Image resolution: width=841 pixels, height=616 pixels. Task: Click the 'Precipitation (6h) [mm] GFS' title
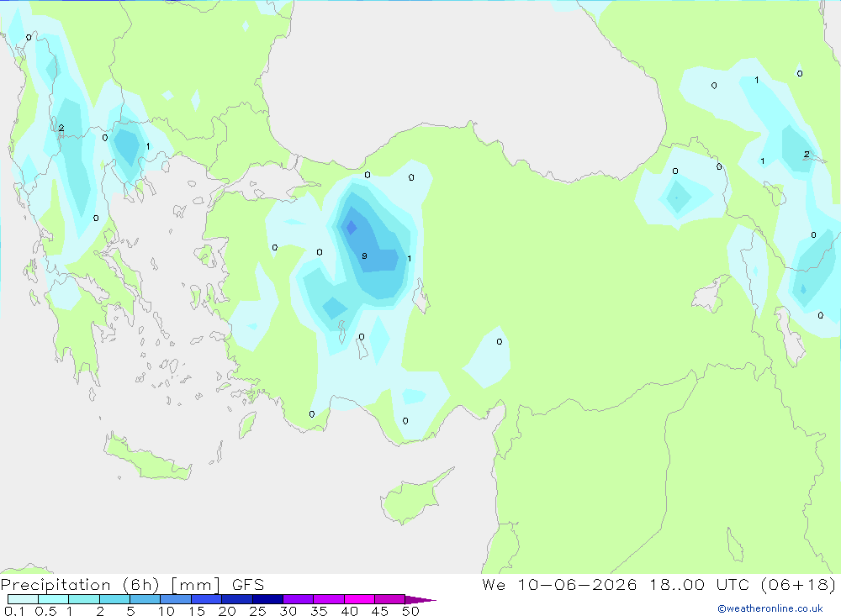[x=133, y=584]
